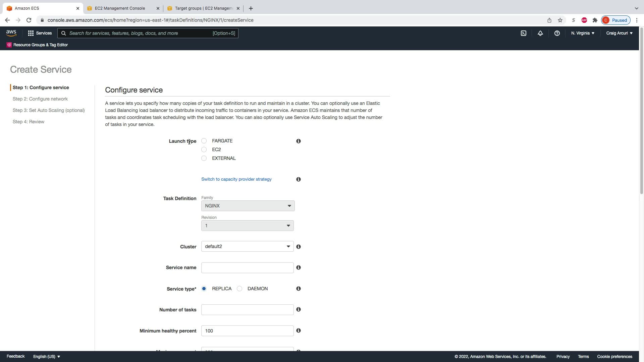Switch to Target groups browser tab
The width and height of the screenshot is (644, 362).
pyautogui.click(x=203, y=8)
